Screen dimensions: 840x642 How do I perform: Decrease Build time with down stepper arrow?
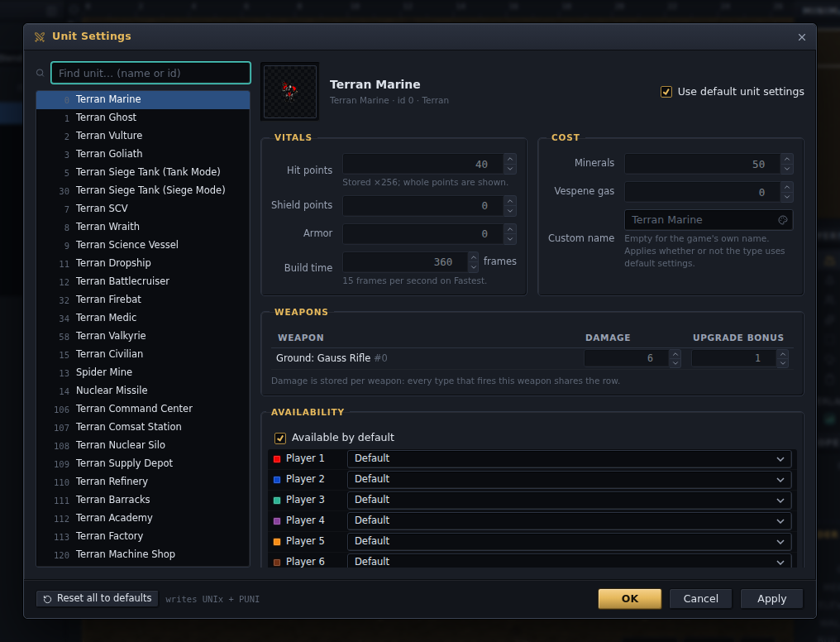pos(474,267)
